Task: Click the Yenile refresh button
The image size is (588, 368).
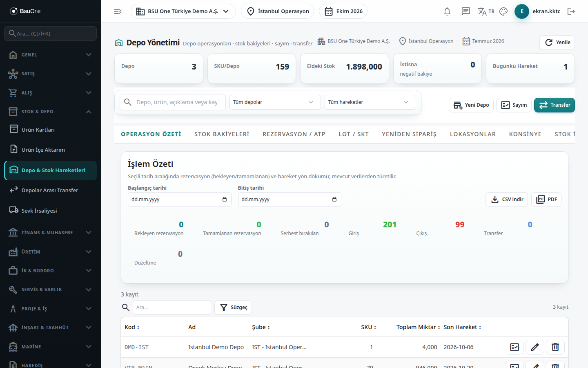Action: pyautogui.click(x=557, y=43)
